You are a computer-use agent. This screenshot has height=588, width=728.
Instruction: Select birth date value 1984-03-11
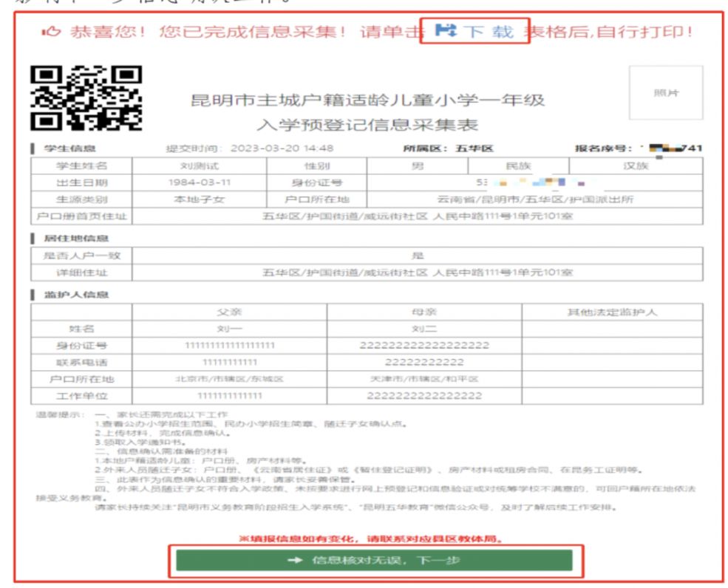(199, 182)
